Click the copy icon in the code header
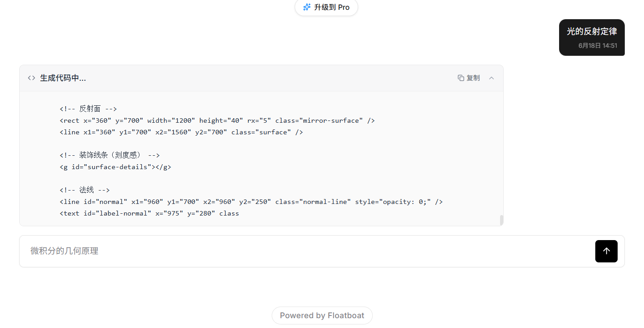The image size is (644, 328). (461, 78)
